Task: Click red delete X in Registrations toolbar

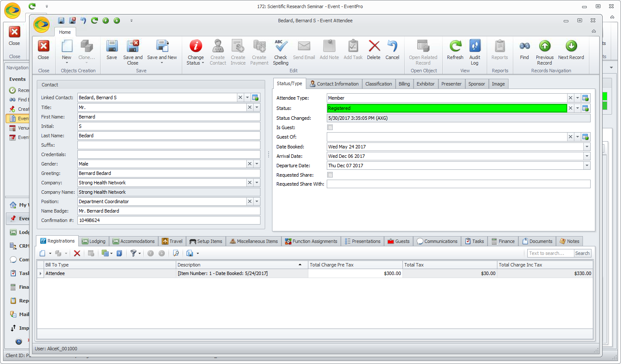Action: pyautogui.click(x=77, y=253)
